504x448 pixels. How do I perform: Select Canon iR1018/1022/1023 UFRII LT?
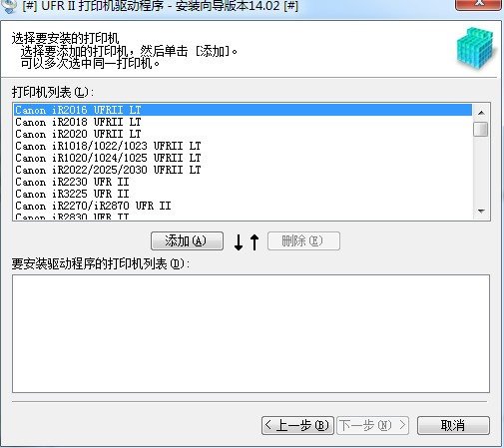tap(243, 146)
